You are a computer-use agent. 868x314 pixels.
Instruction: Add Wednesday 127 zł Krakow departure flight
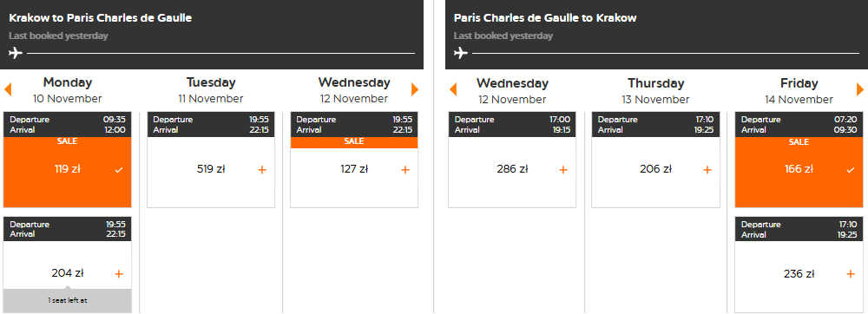tap(405, 170)
